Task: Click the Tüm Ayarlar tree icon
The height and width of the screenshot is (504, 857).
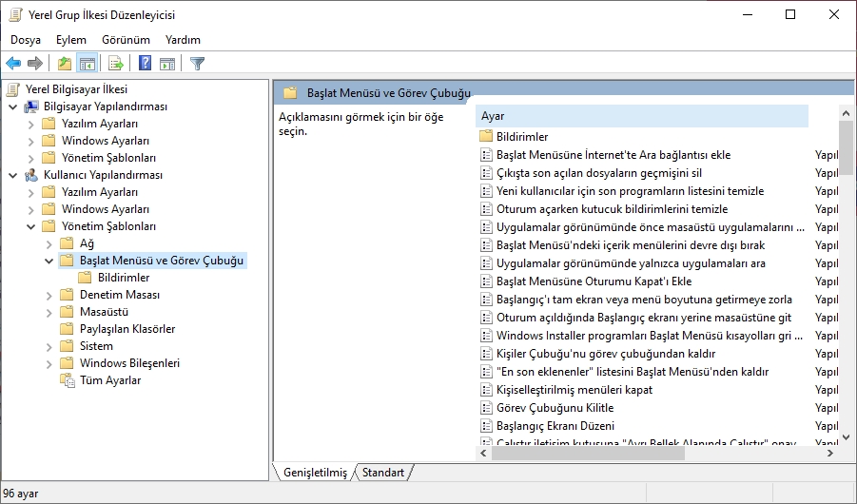Action: (67, 380)
